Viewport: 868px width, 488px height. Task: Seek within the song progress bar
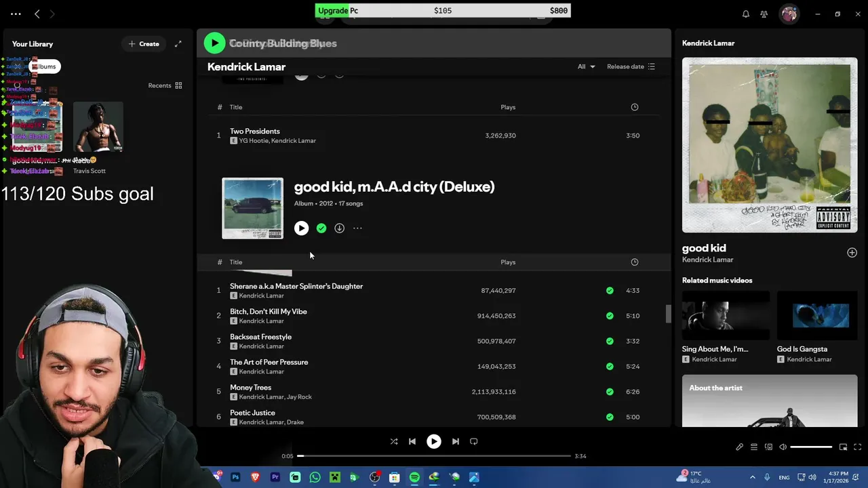point(434,456)
